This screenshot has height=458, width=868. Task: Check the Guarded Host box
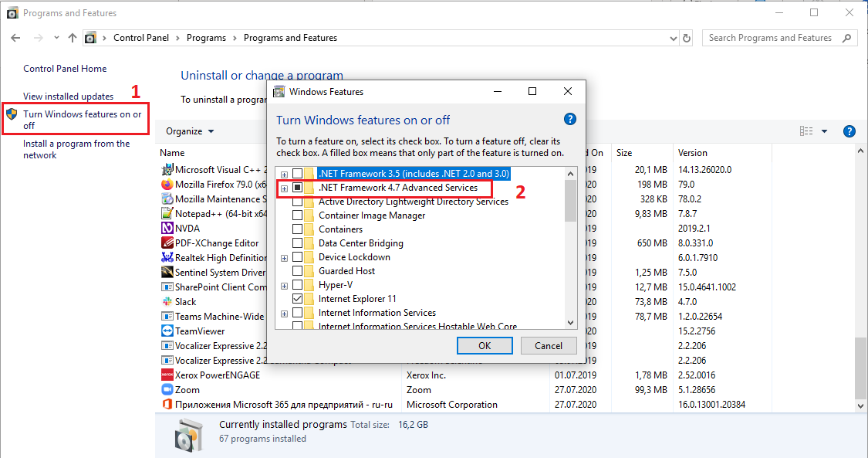(x=297, y=271)
